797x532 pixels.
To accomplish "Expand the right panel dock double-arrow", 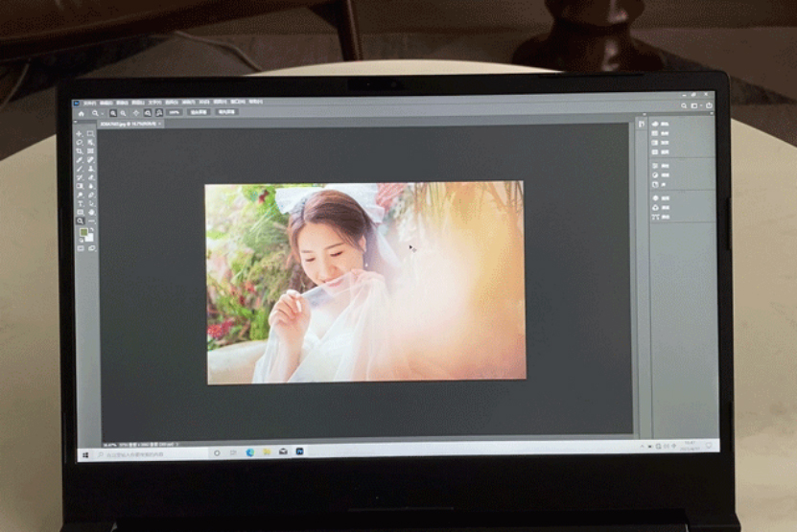I will 712,113.
